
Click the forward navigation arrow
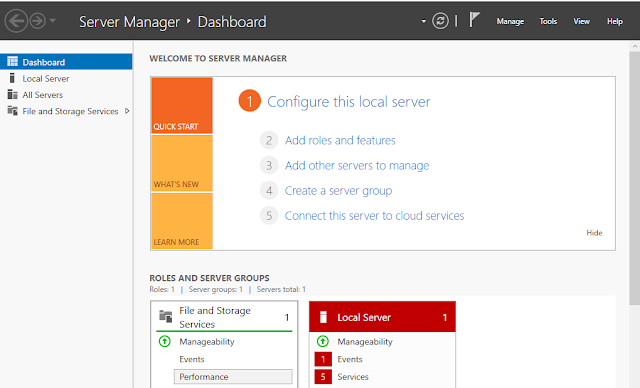[x=38, y=21]
